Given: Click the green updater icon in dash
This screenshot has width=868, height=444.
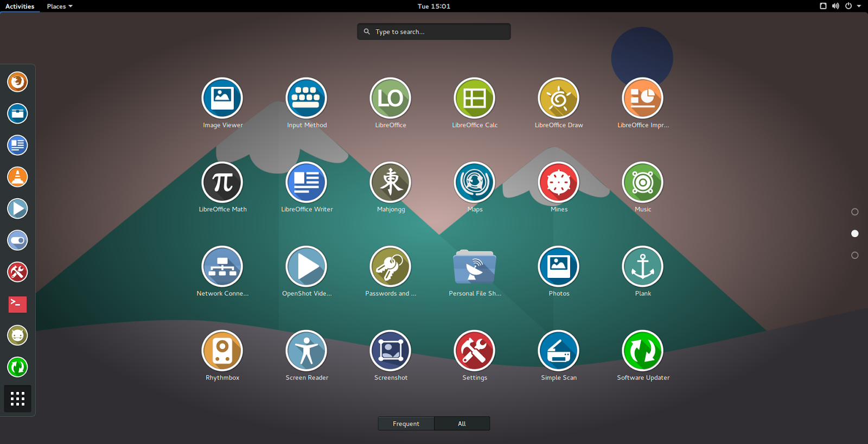Looking at the screenshot, I should 17,367.
